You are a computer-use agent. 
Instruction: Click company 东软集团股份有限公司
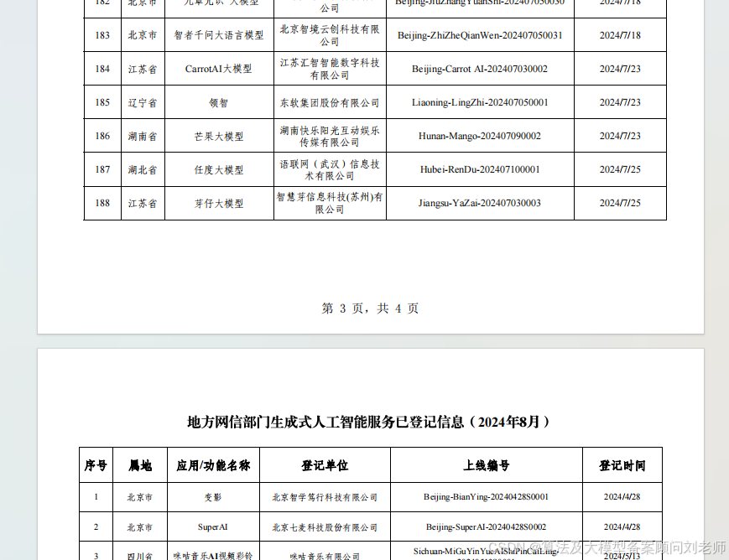tap(330, 103)
